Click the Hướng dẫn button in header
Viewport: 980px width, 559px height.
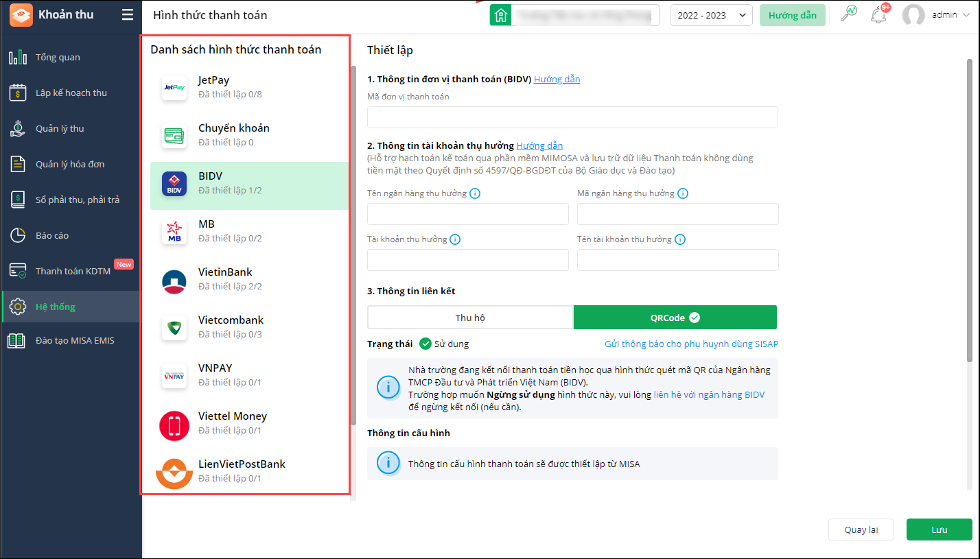[793, 15]
